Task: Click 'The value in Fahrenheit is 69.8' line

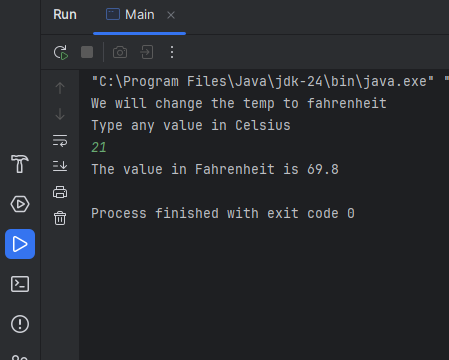Action: point(215,169)
